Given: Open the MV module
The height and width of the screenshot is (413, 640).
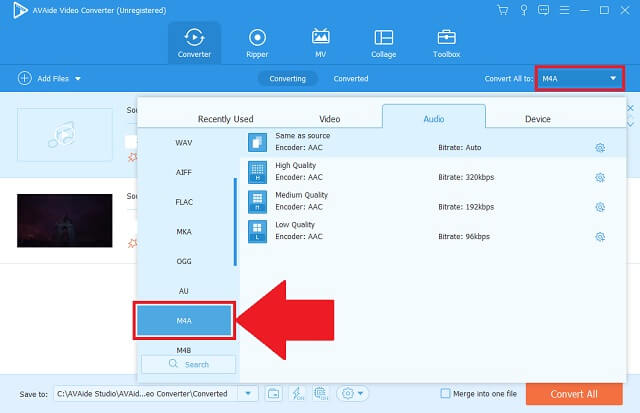Looking at the screenshot, I should pyautogui.click(x=320, y=43).
